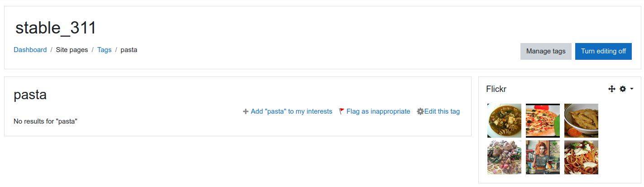Open the Tags breadcrumb link
The width and height of the screenshot is (644, 187).
coord(104,50)
